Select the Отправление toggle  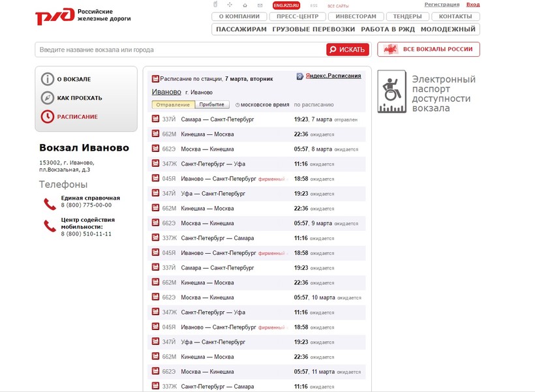(173, 104)
